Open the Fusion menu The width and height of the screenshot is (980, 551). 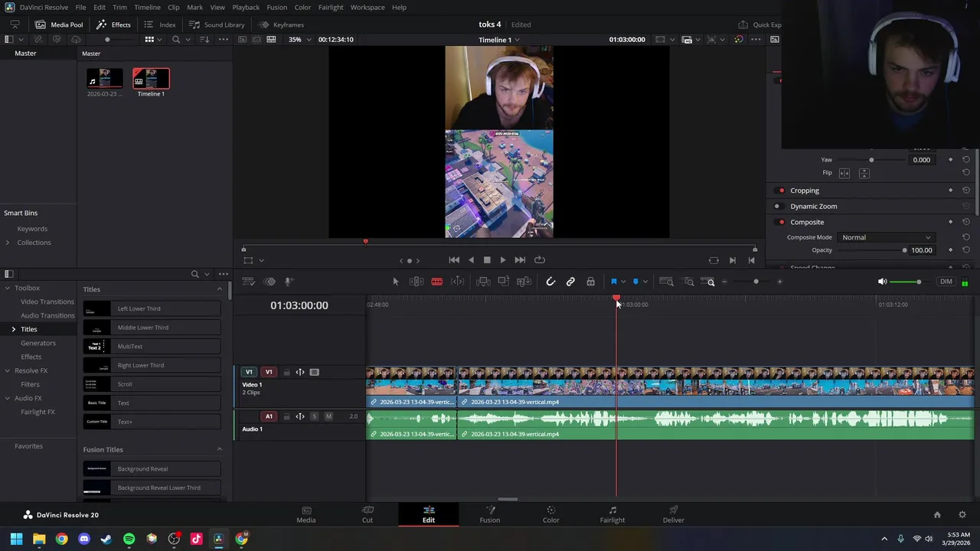(x=277, y=7)
